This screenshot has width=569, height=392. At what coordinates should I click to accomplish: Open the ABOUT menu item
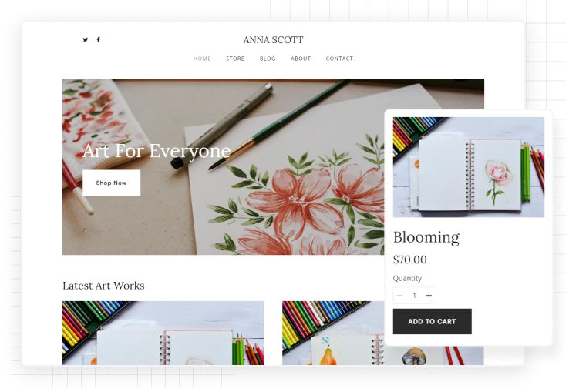click(x=301, y=59)
